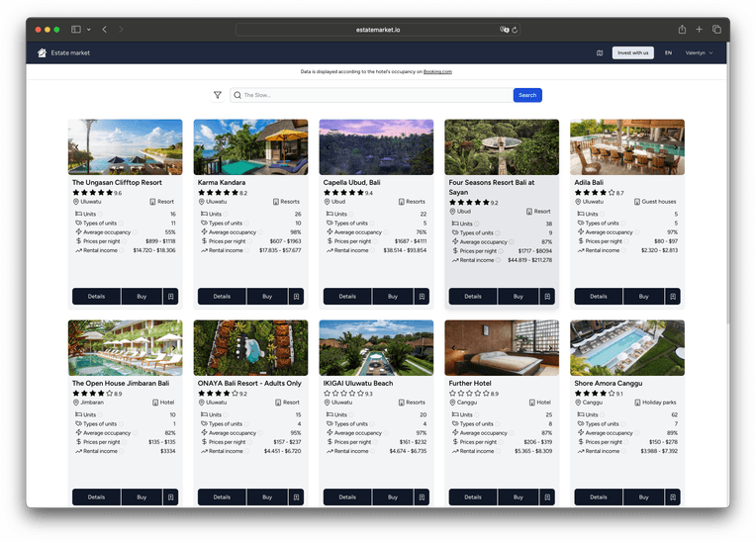The height and width of the screenshot is (542, 756).
Task: Bookmark The Ungasan Clifftop Resort listing
Action: point(170,297)
